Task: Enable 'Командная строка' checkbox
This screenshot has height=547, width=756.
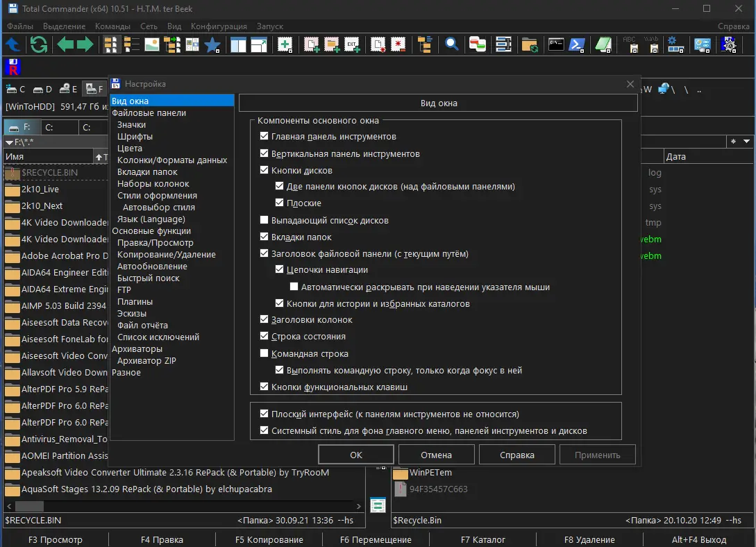Action: point(264,353)
